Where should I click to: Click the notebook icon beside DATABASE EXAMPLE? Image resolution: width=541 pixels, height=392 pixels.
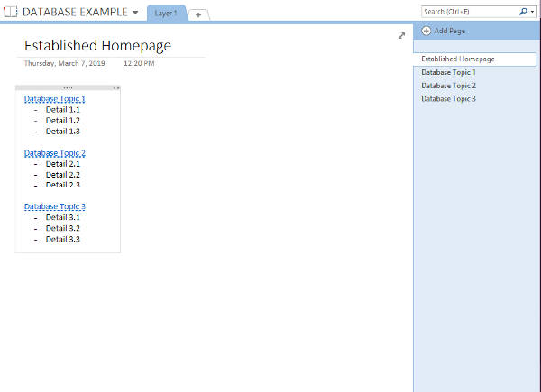click(11, 13)
